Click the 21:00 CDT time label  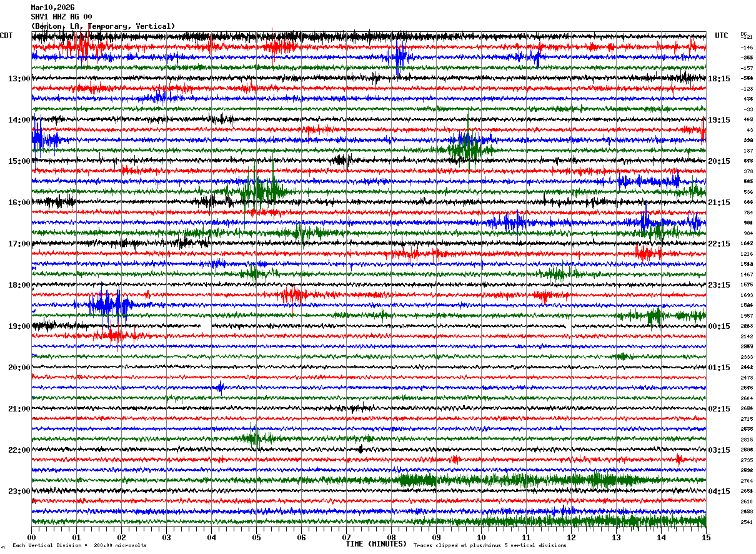click(19, 409)
